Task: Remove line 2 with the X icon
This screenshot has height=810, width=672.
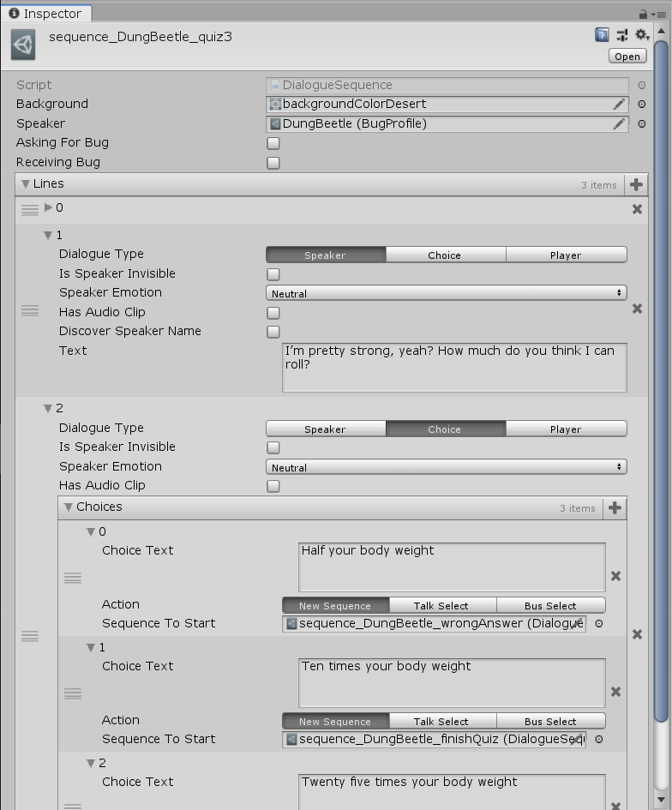Action: click(638, 633)
